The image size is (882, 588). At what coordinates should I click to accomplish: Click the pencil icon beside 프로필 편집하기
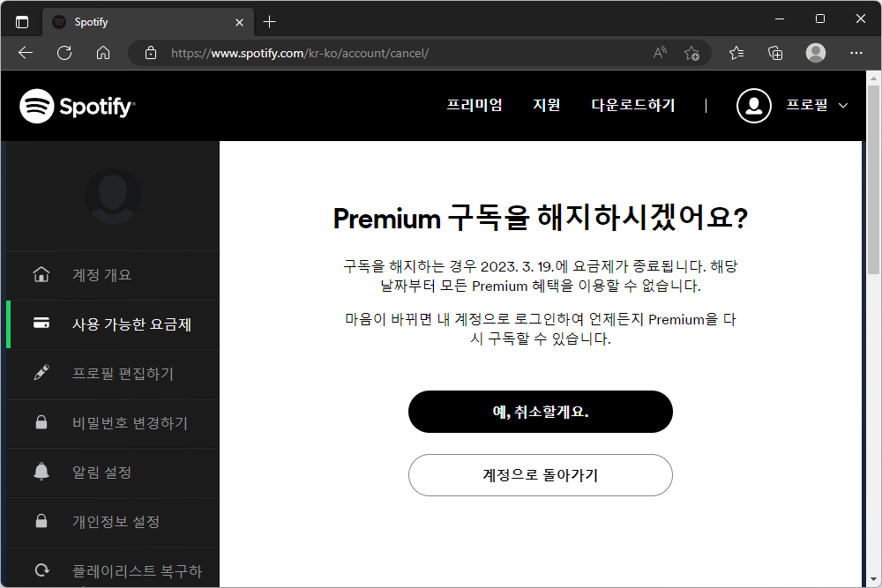(41, 373)
